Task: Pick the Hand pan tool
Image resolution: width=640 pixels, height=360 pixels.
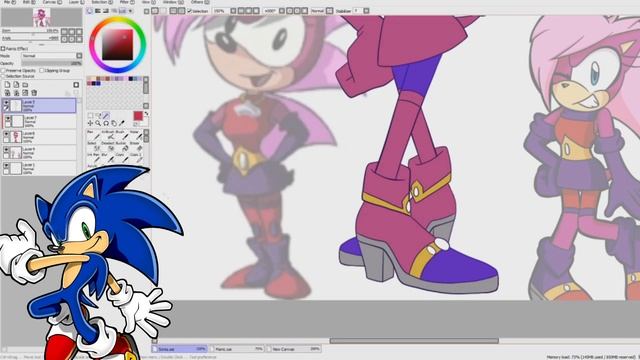Action: [x=114, y=123]
